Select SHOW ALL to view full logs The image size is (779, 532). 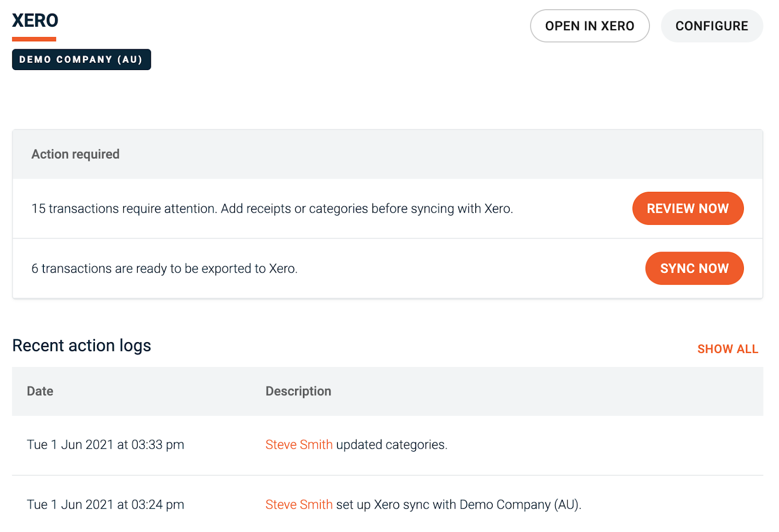[727, 349]
